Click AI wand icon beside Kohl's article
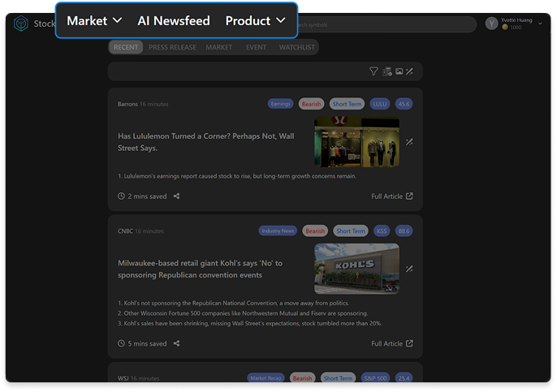The width and height of the screenshot is (557, 392). pos(409,269)
